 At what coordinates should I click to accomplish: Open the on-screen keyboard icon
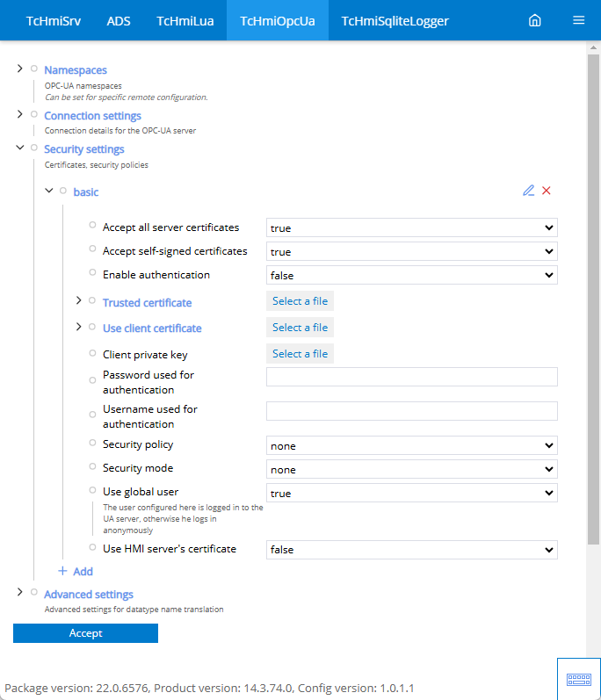tap(579, 680)
